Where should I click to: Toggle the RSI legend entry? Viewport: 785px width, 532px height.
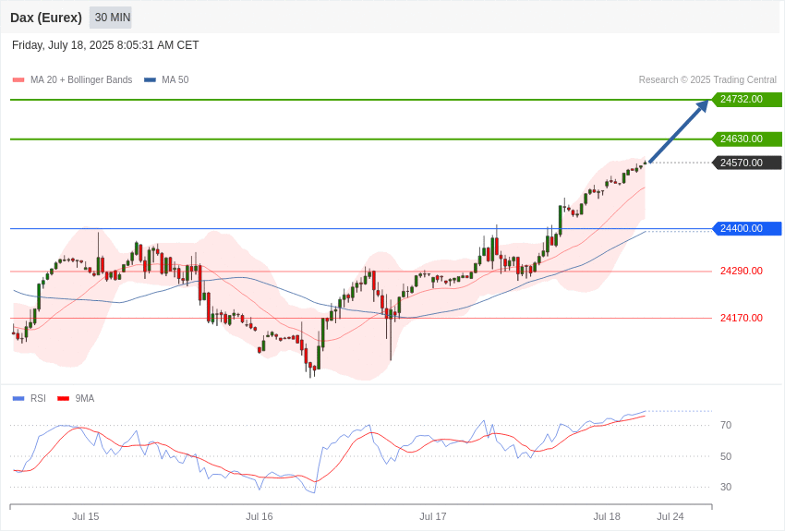point(29,398)
